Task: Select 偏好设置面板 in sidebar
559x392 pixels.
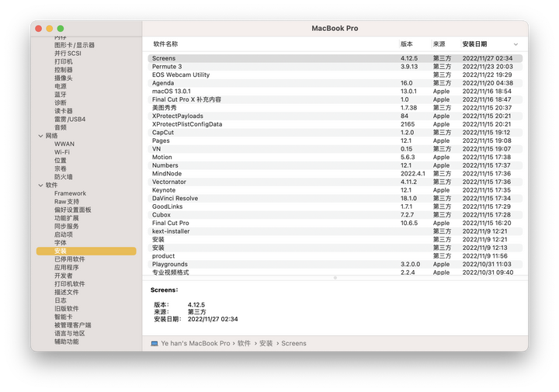Action: click(x=73, y=210)
